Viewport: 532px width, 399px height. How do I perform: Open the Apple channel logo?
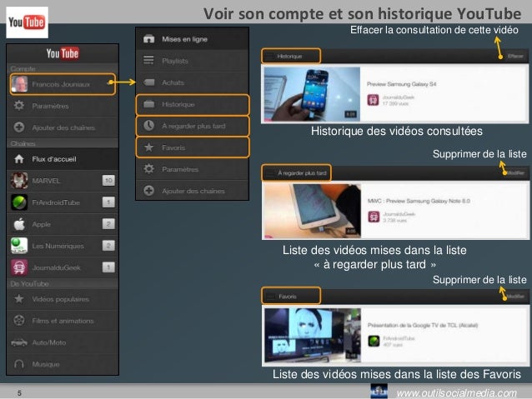pos(19,224)
